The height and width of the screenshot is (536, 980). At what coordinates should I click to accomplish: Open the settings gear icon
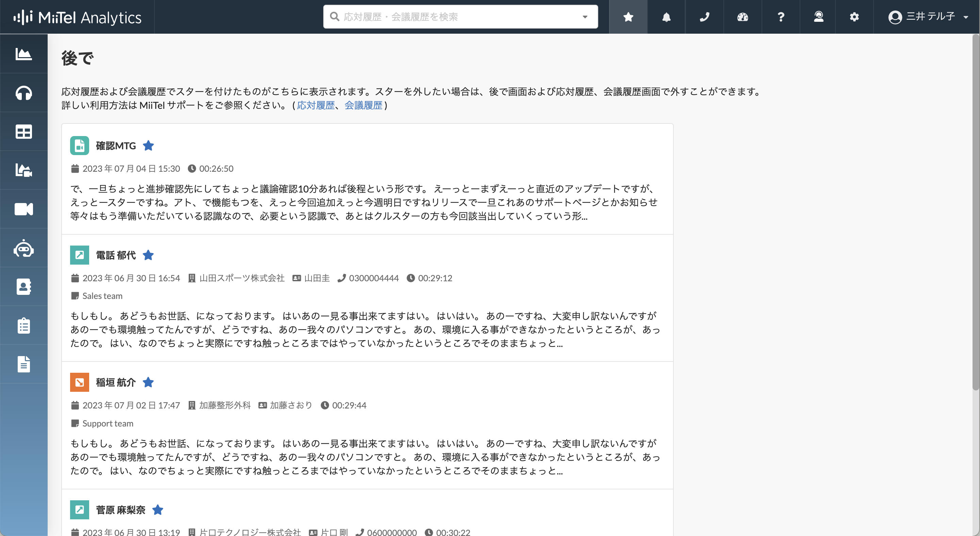pos(854,17)
